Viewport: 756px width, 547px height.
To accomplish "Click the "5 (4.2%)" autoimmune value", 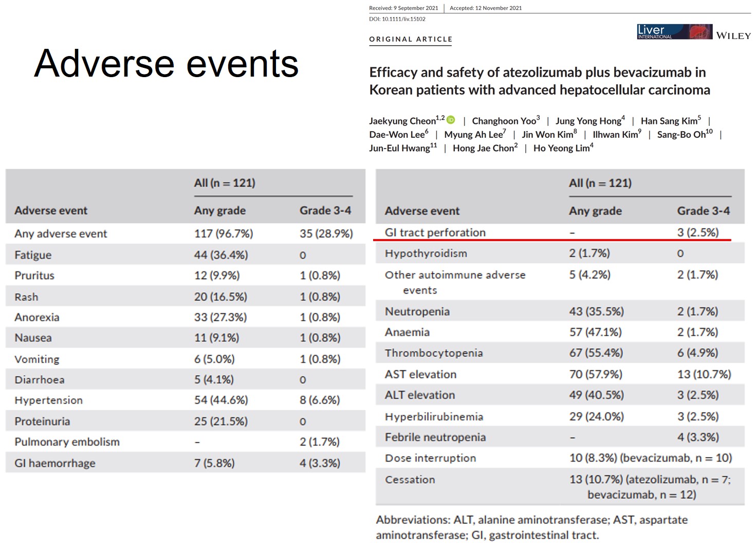I will pyautogui.click(x=589, y=275).
